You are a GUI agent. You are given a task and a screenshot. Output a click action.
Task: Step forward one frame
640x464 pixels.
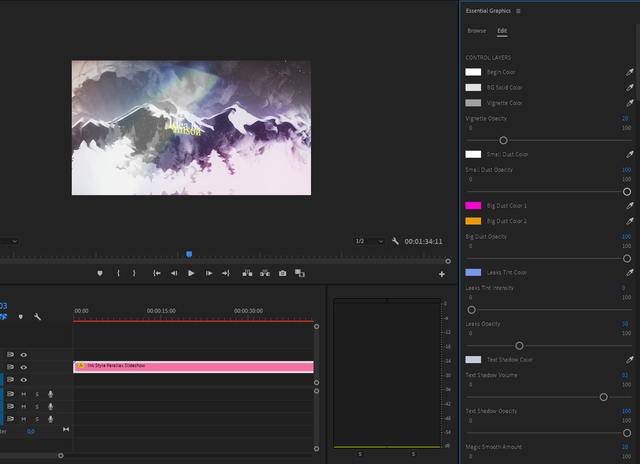209,273
